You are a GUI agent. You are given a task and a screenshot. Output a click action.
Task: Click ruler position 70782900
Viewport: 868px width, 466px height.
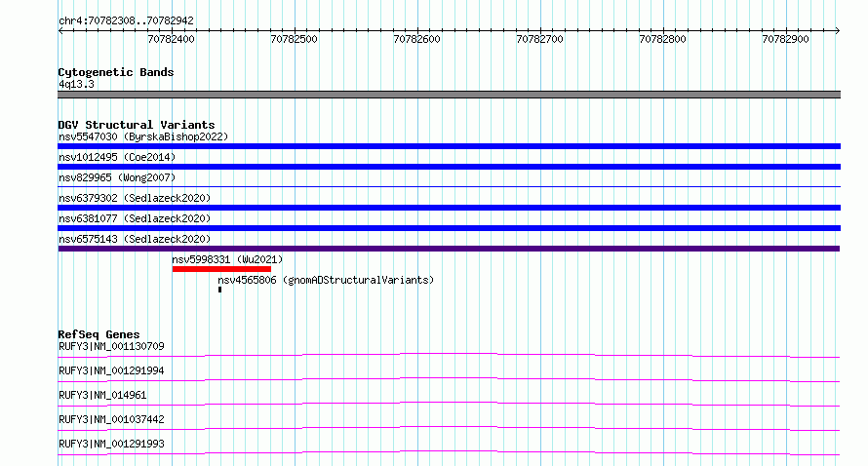click(785, 39)
